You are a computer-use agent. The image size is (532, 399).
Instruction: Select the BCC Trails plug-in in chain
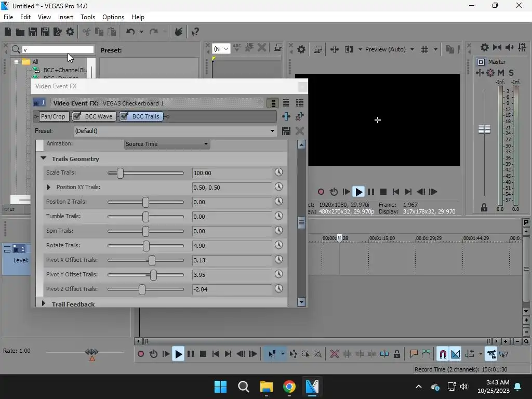[x=145, y=116]
